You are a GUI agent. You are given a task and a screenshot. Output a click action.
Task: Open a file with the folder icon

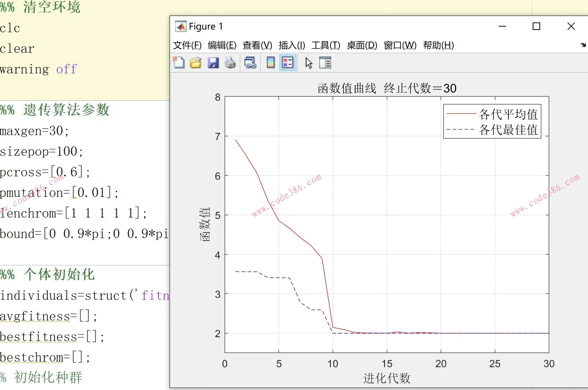(x=196, y=63)
